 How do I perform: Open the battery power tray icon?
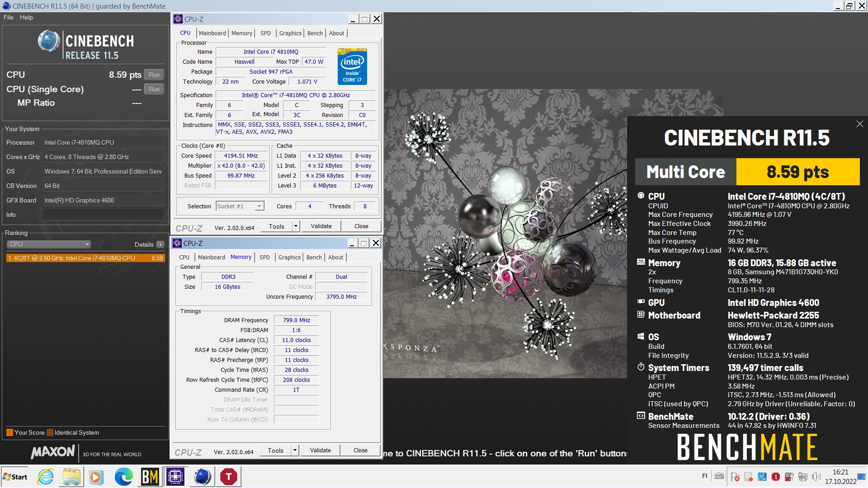[789, 477]
